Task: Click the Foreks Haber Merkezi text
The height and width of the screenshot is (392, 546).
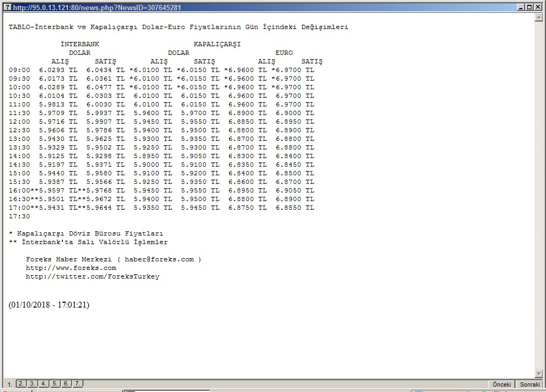Action: [x=69, y=259]
